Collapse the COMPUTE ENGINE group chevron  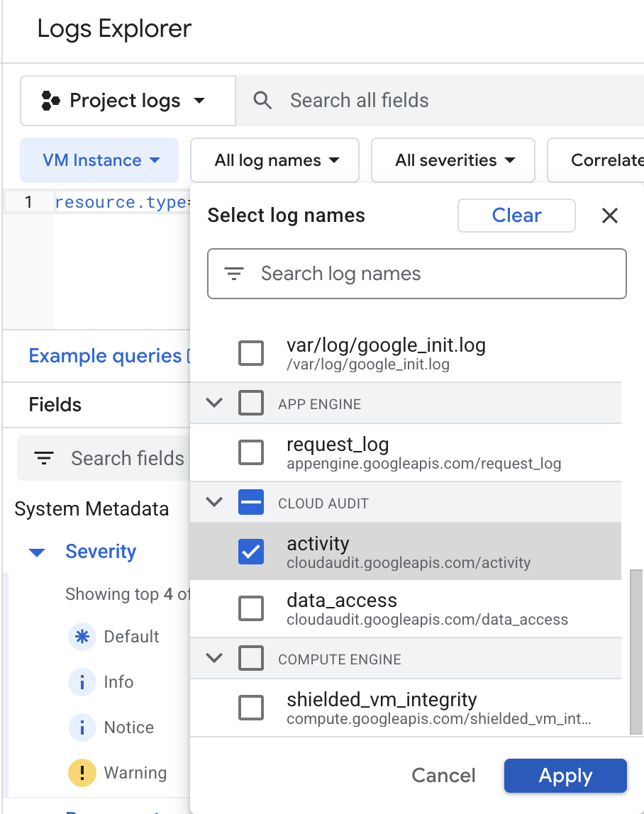(x=214, y=658)
